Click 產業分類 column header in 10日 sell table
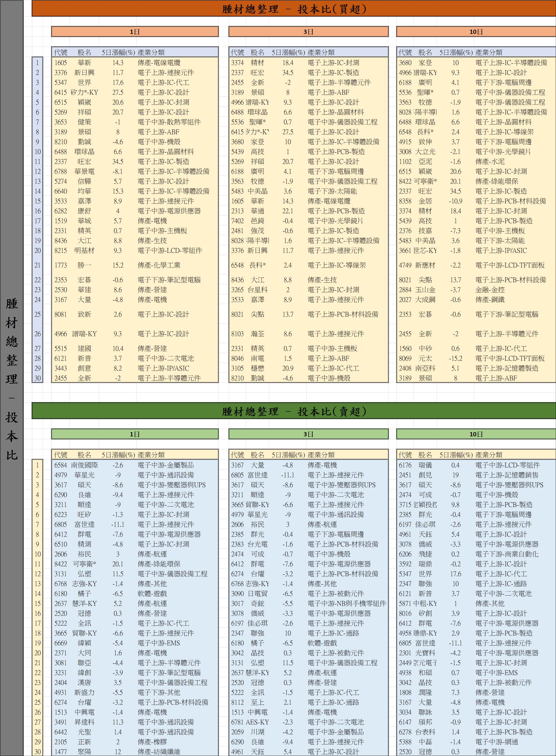Viewport: 556px width, 756px height. click(489, 455)
